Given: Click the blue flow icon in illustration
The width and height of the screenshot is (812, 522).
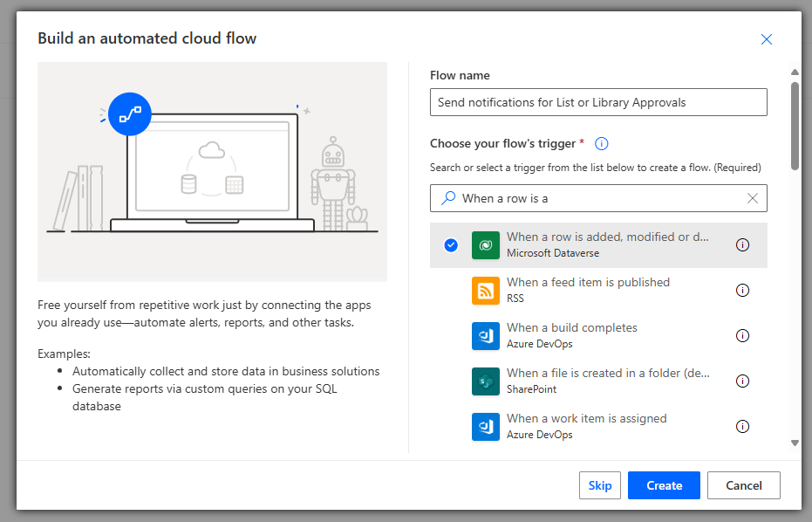Looking at the screenshot, I should click(x=129, y=114).
